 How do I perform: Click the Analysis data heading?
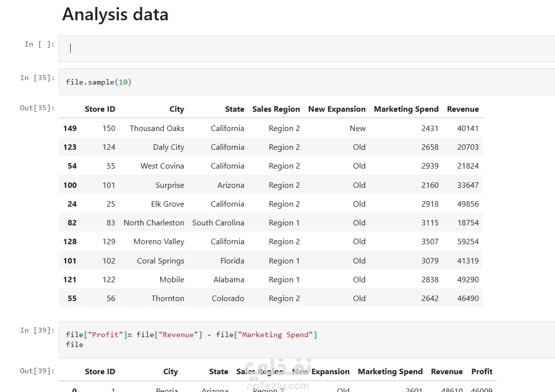[x=115, y=14]
